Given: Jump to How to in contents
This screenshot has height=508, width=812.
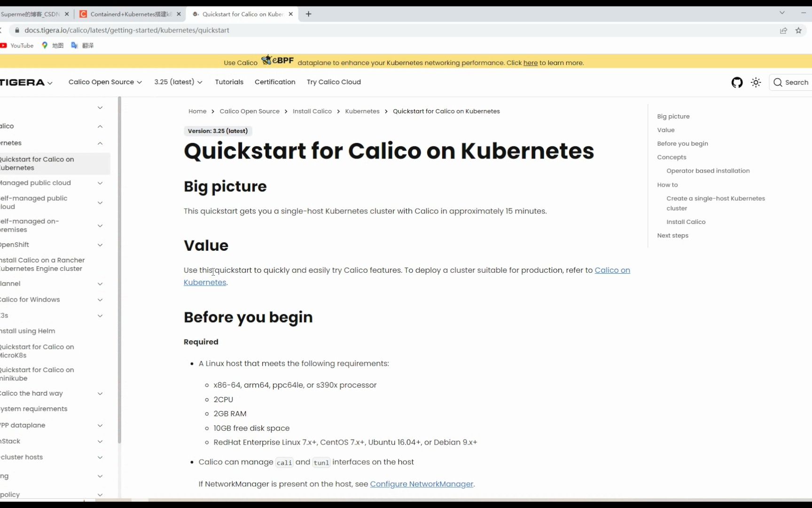Looking at the screenshot, I should tap(667, 185).
